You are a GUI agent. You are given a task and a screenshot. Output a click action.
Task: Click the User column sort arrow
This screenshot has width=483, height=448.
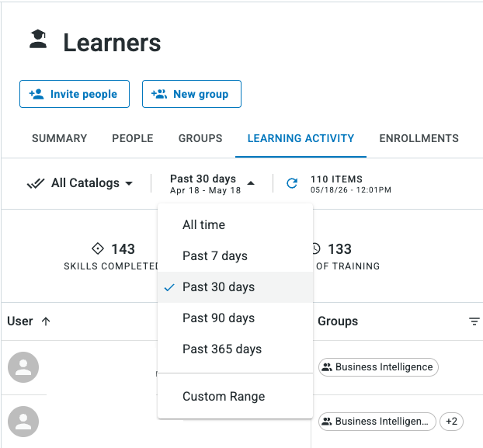point(46,321)
